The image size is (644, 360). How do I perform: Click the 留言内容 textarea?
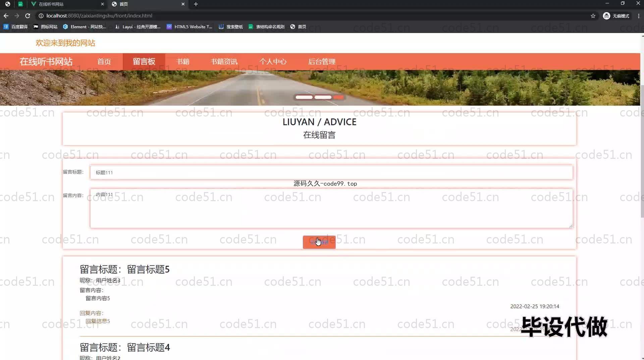(331, 209)
